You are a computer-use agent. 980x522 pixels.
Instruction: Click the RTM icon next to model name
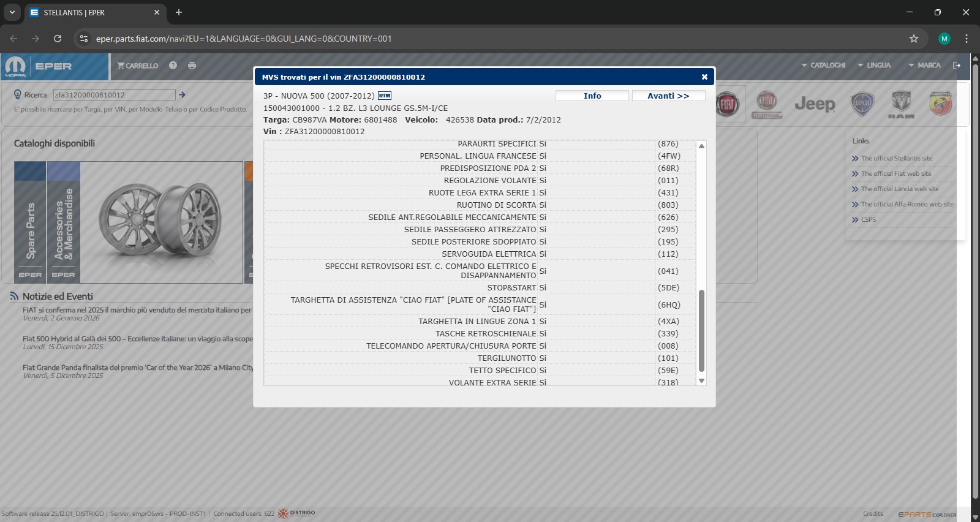(385, 96)
